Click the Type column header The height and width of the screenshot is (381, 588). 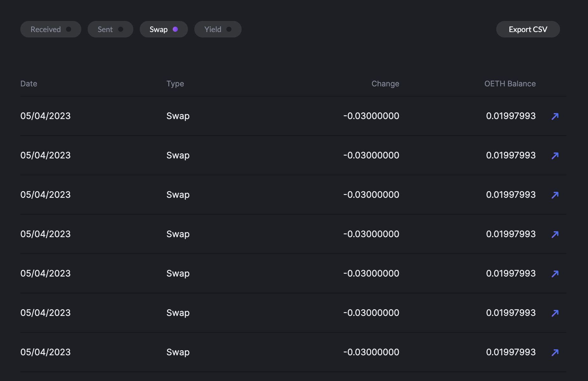click(175, 84)
